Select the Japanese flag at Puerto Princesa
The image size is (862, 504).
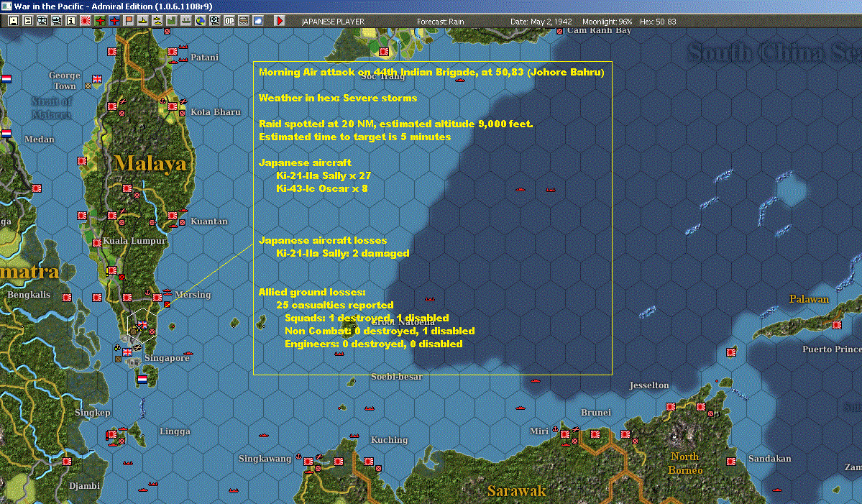pos(837,325)
